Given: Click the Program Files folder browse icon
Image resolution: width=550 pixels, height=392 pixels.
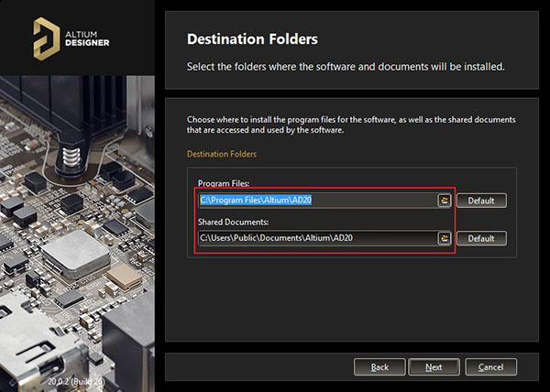Looking at the screenshot, I should pos(445,201).
